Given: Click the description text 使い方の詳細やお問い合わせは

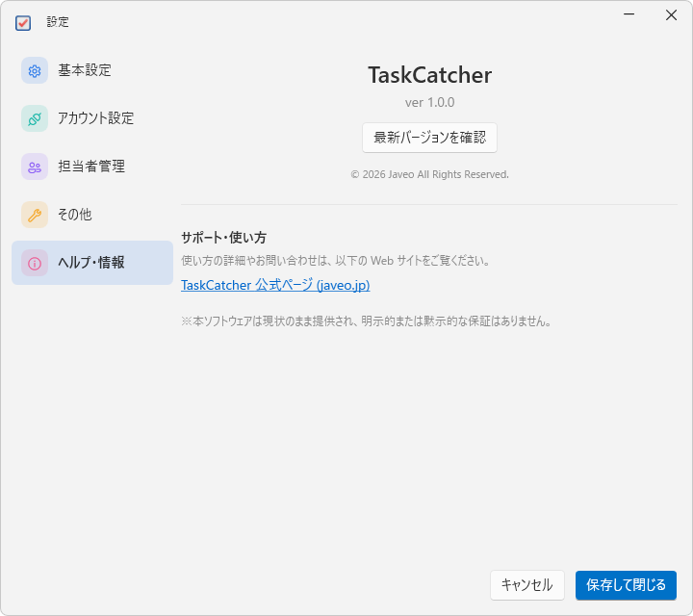Looking at the screenshot, I should coord(336,261).
